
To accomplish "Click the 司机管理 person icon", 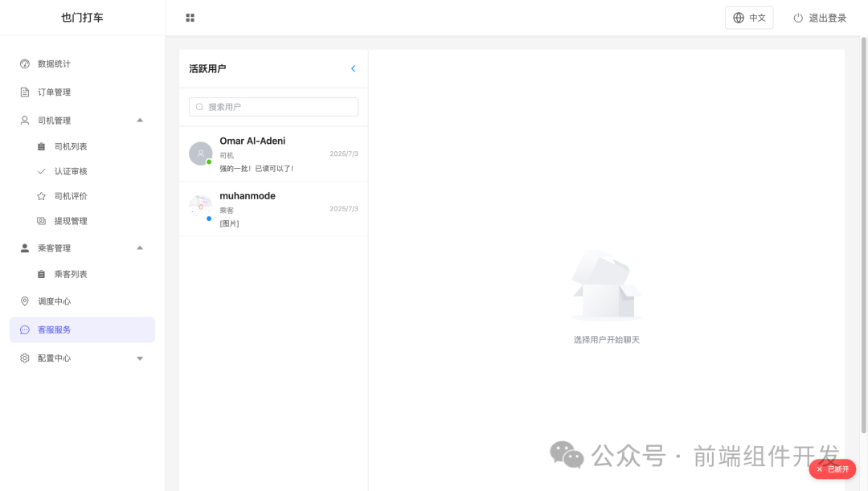I will pyautogui.click(x=25, y=120).
